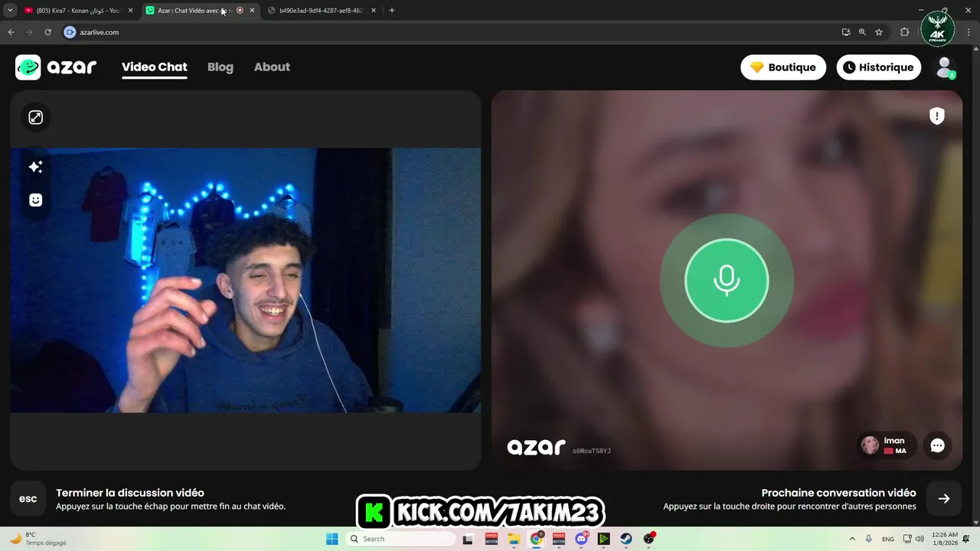Open the browser extensions puzzle icon
Viewport: 980px width, 551px height.
tap(904, 32)
